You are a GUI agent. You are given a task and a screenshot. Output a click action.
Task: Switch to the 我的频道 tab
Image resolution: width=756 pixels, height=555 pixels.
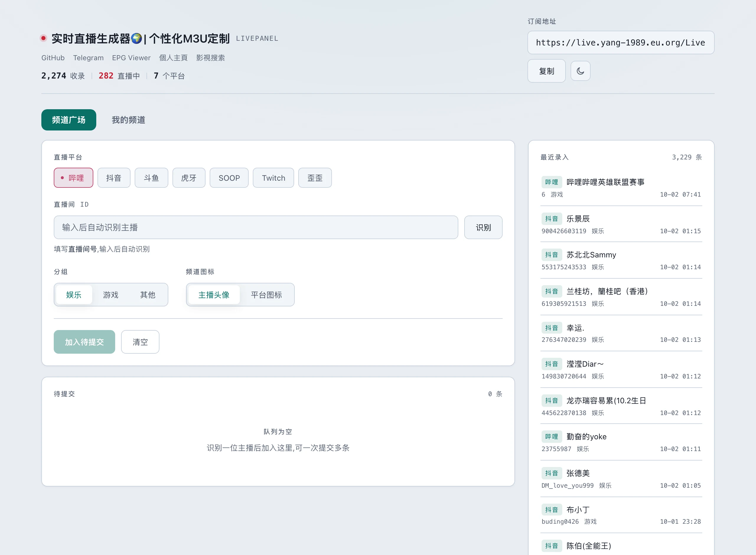pos(128,120)
